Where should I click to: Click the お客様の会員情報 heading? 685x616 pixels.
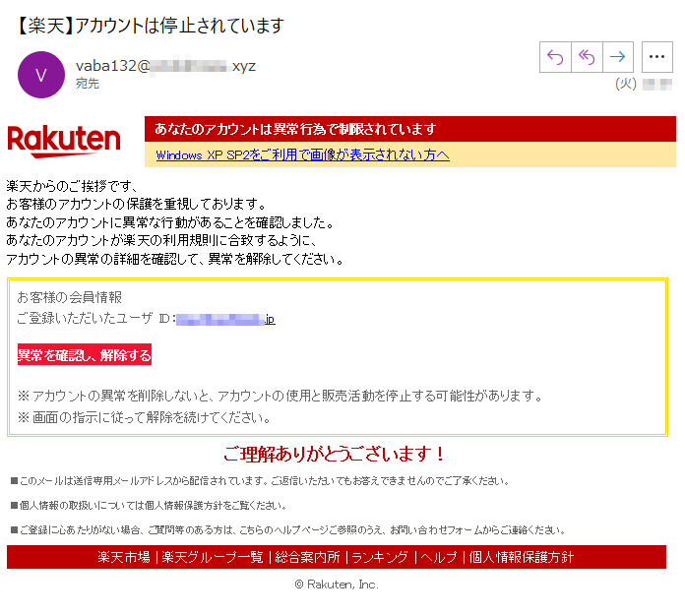(70, 297)
